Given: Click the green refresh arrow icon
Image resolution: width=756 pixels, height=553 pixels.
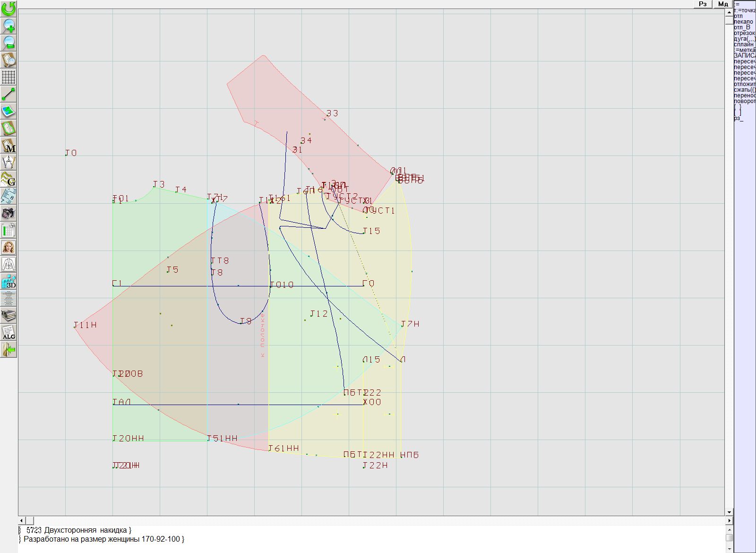Looking at the screenshot, I should coord(9,9).
